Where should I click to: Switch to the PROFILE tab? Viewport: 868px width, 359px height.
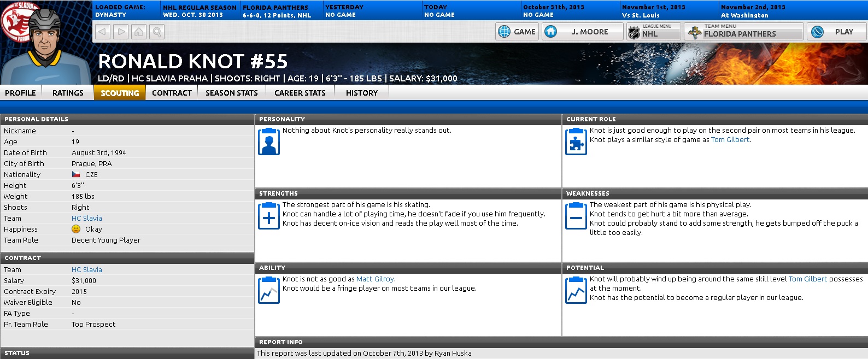click(x=21, y=93)
